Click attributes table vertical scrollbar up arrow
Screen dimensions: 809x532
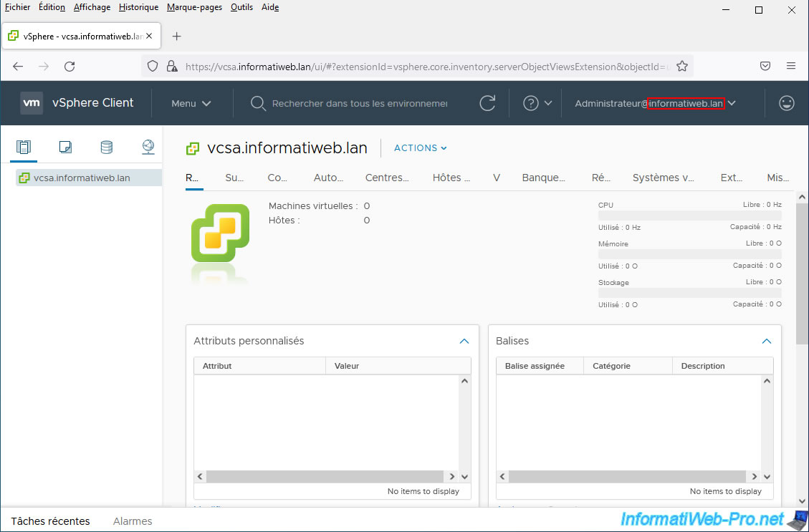click(x=464, y=381)
